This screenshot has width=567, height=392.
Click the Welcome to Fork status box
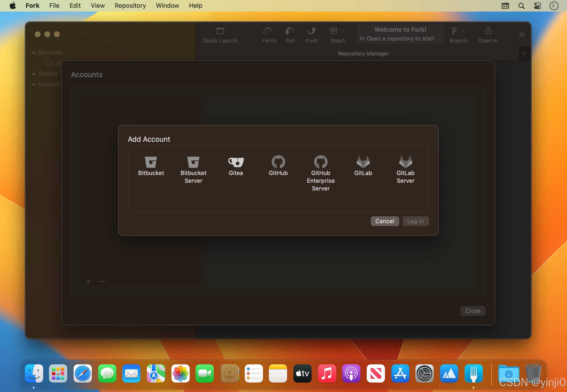(x=400, y=34)
